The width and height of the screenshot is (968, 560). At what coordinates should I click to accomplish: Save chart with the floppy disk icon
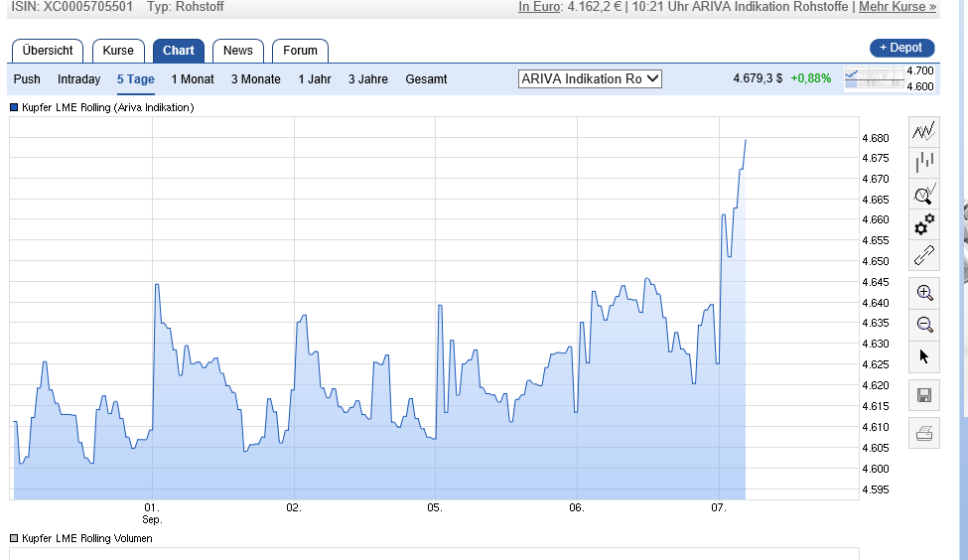[x=924, y=395]
